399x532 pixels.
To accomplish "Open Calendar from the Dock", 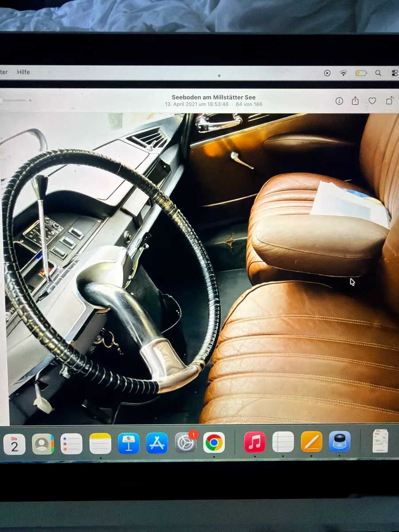I will [14, 444].
